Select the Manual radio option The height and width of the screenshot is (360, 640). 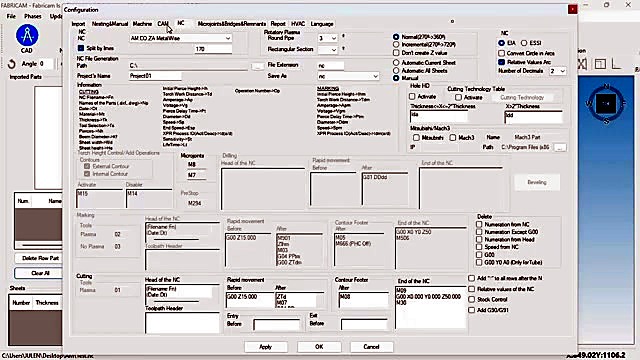[x=396, y=78]
